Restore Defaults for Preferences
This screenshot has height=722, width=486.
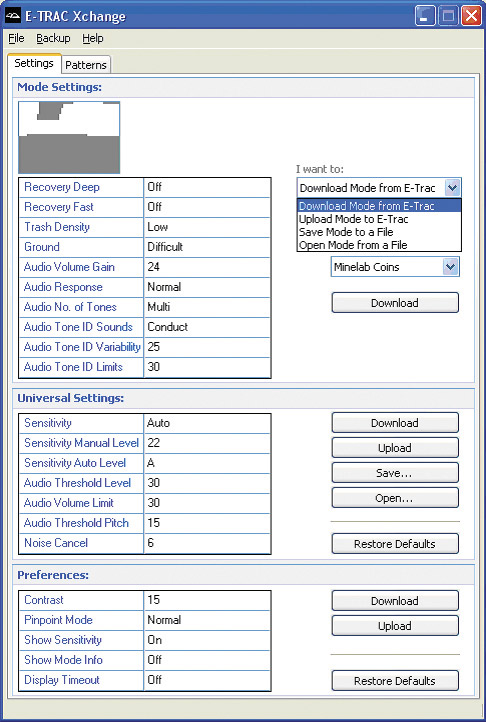pyautogui.click(x=395, y=681)
